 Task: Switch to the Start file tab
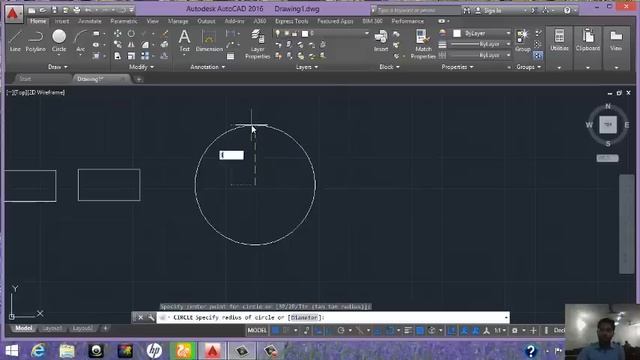24,79
